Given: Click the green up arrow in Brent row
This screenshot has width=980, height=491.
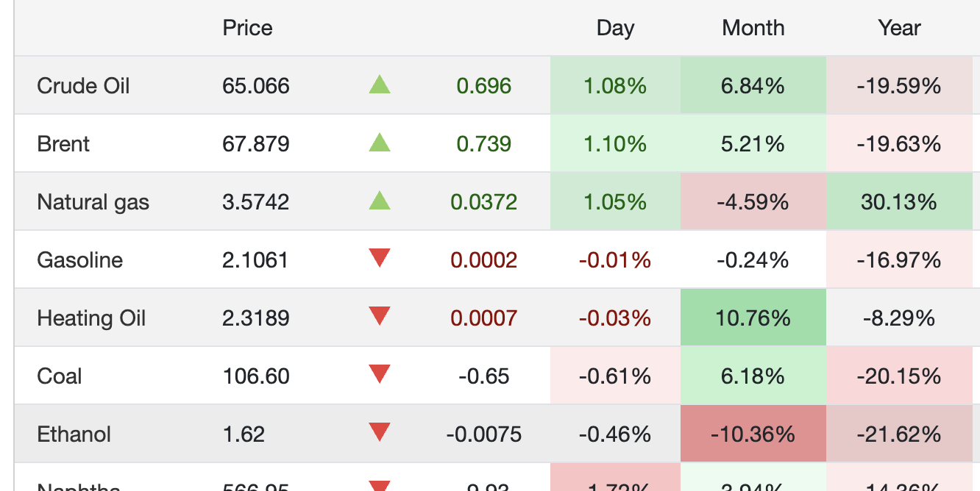Looking at the screenshot, I should pyautogui.click(x=380, y=142).
